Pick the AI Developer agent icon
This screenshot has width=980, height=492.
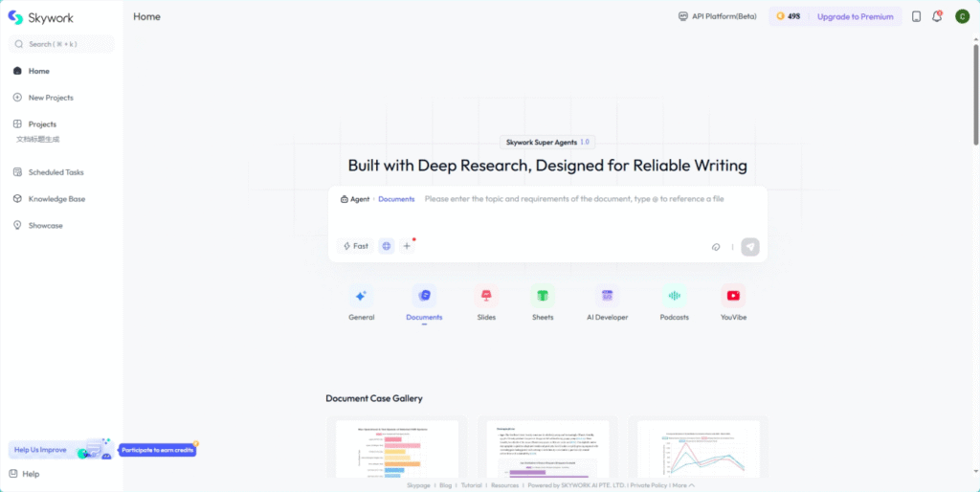click(607, 296)
